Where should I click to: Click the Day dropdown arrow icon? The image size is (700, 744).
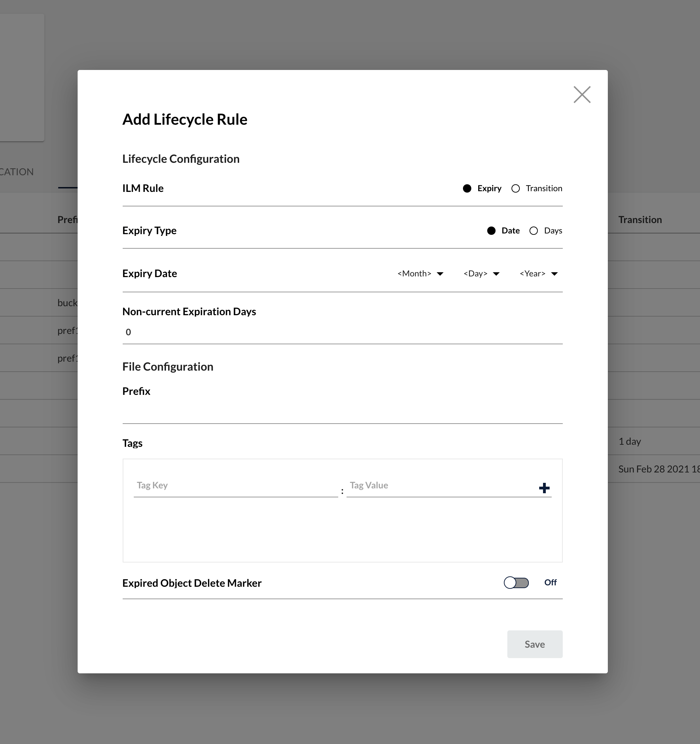pyautogui.click(x=496, y=274)
